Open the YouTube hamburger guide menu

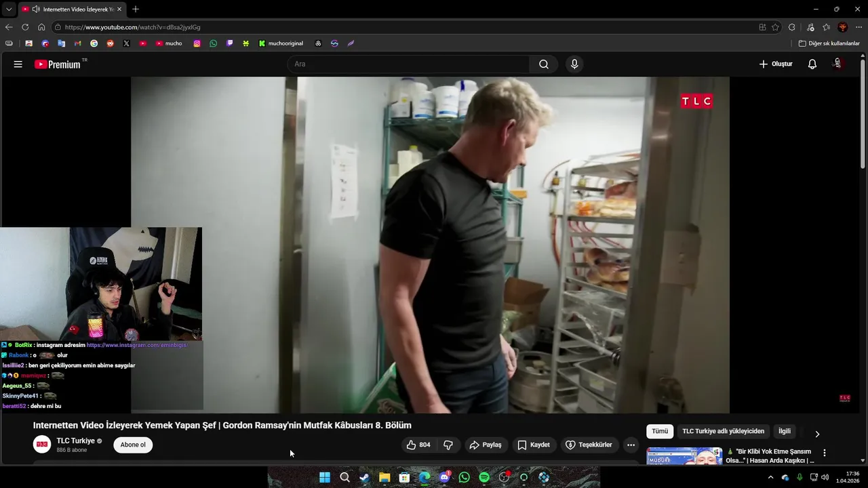pos(18,64)
